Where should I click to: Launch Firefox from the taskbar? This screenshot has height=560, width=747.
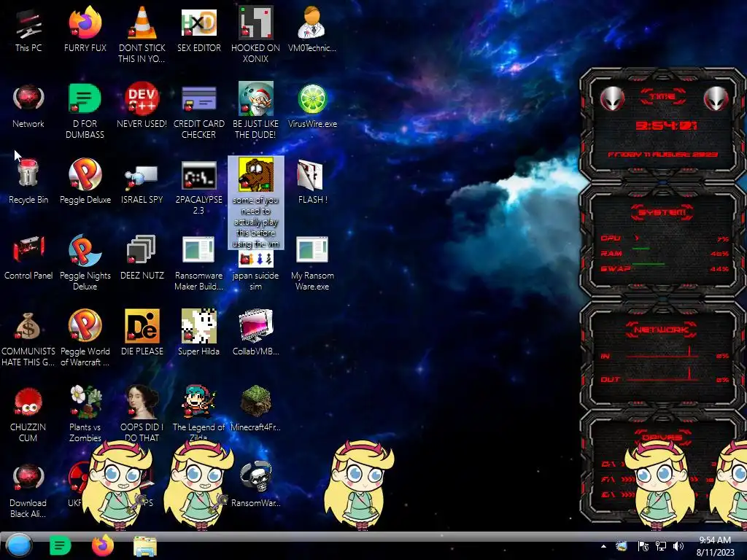click(x=102, y=545)
